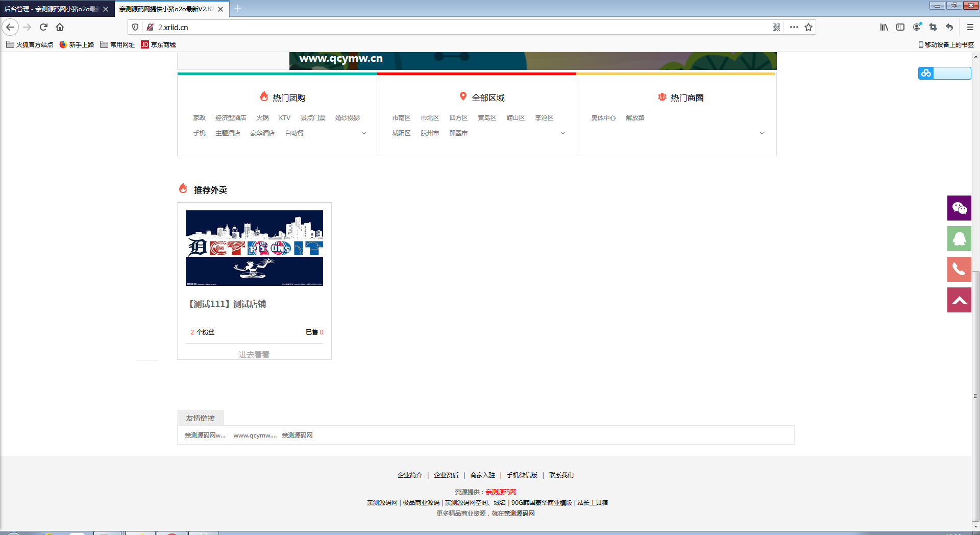Click the people icon beside 热门商圈

(661, 96)
